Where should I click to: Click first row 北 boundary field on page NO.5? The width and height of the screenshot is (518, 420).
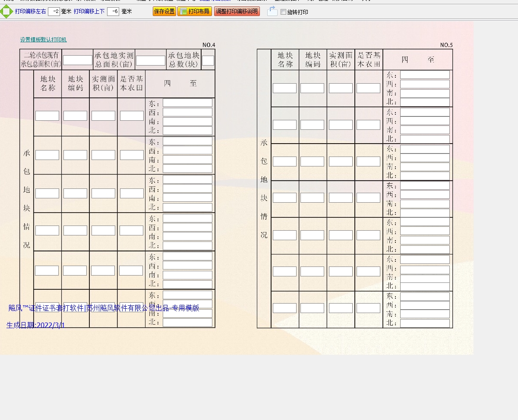pos(425,102)
